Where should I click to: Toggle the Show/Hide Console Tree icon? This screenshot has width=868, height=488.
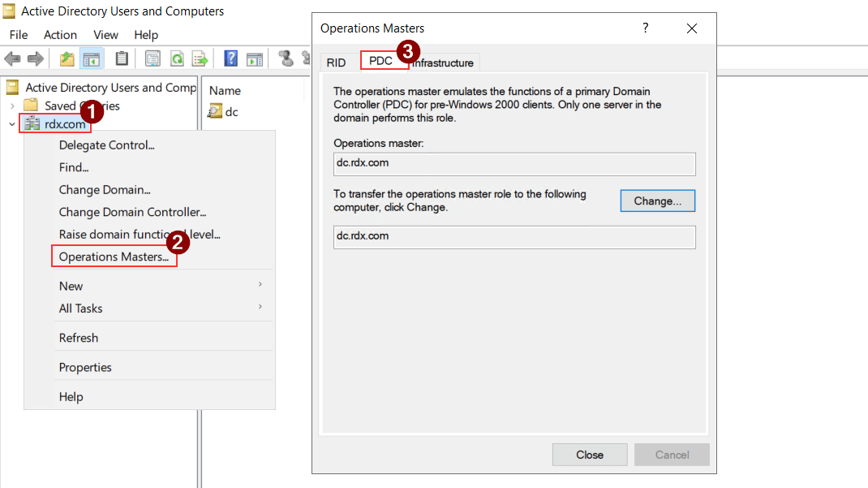(92, 58)
